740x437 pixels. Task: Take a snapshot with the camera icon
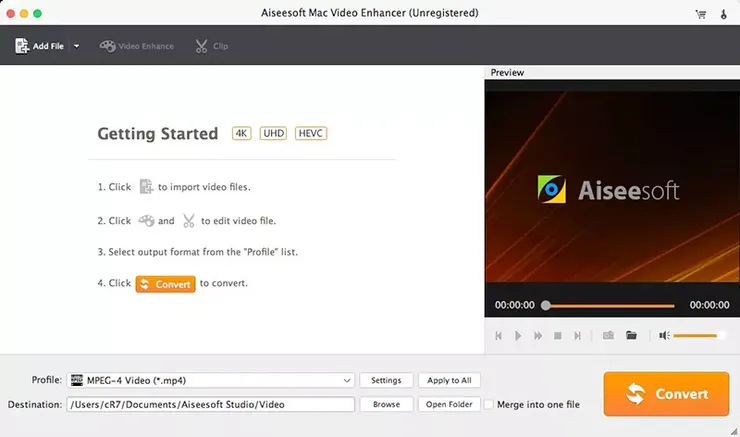coord(608,335)
